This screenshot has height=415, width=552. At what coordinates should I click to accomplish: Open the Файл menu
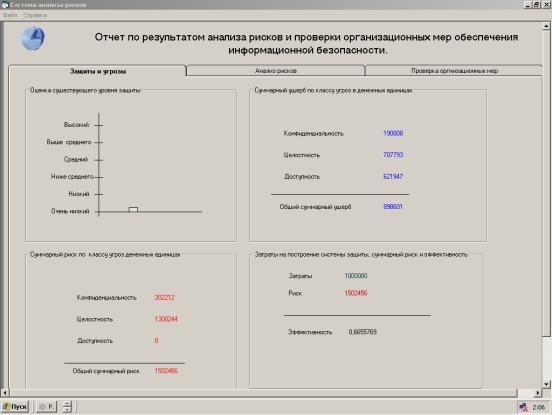point(10,15)
